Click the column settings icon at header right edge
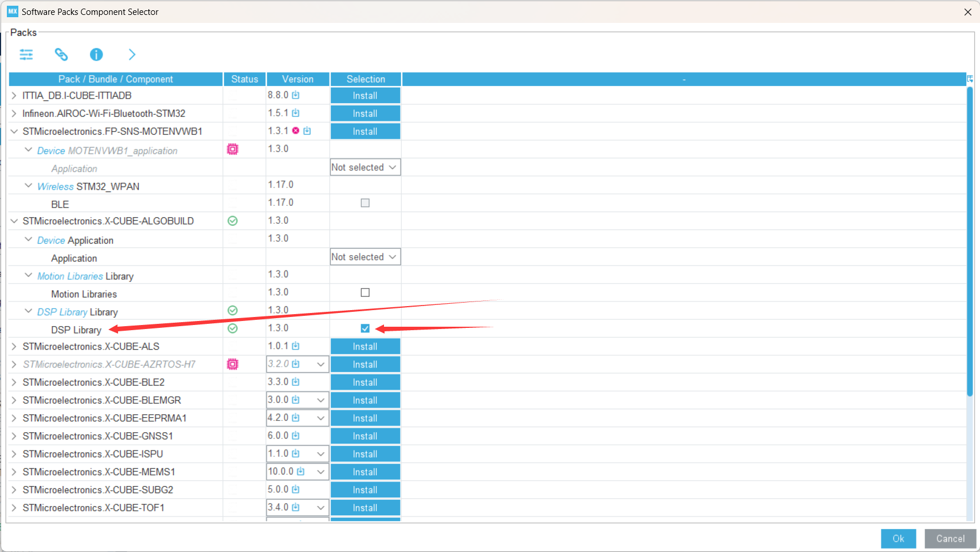Viewport: 980px width, 552px height. coord(970,79)
